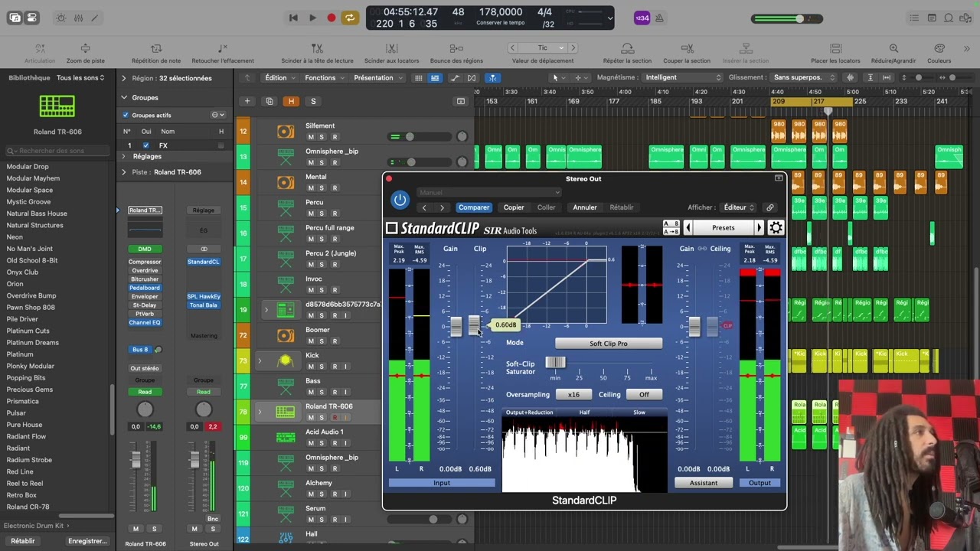
Task: Click Répéter la section tool
Action: (627, 53)
